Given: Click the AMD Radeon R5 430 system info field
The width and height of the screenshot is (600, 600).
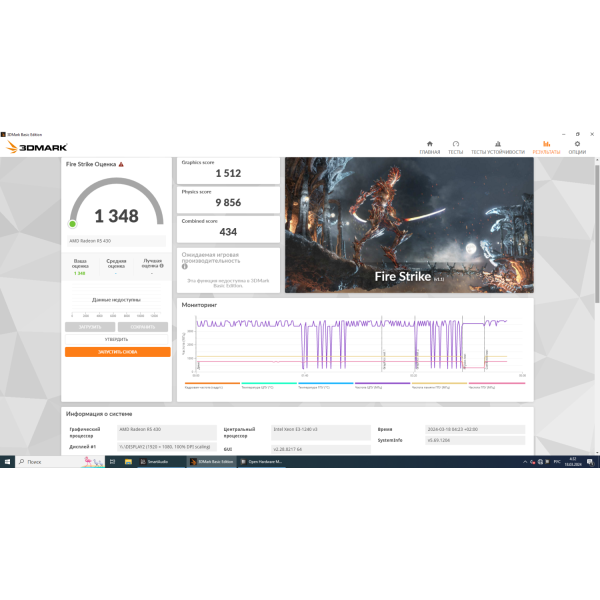Looking at the screenshot, I should pyautogui.click(x=167, y=432).
